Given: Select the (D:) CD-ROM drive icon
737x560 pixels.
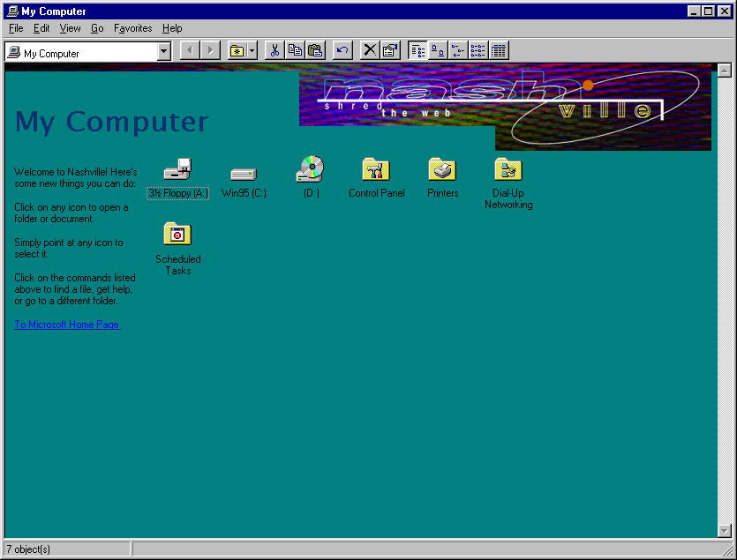Looking at the screenshot, I should (x=310, y=169).
